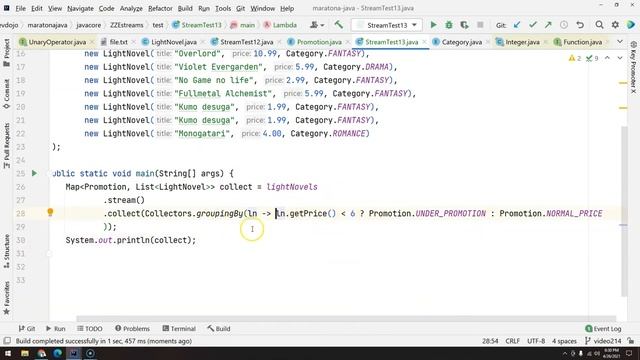Show hidden editor tabs chevron
Screen dimensions: 640x360
click(620, 42)
